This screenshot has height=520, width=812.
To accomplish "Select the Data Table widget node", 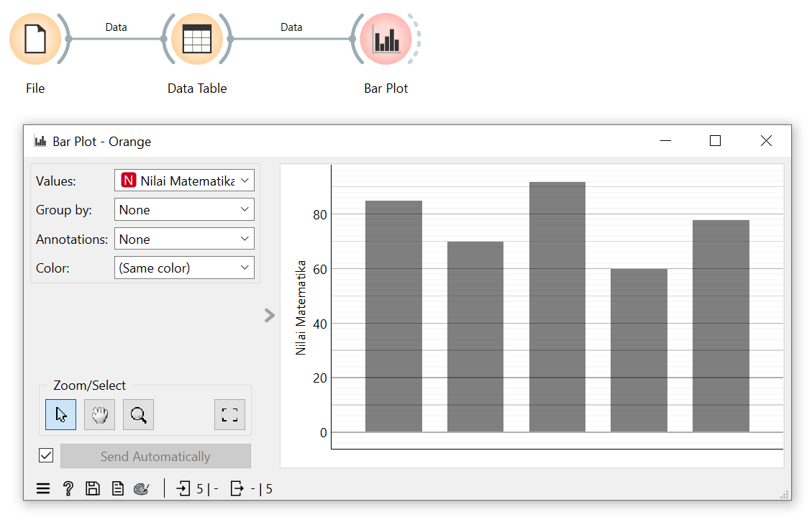I will pyautogui.click(x=196, y=38).
